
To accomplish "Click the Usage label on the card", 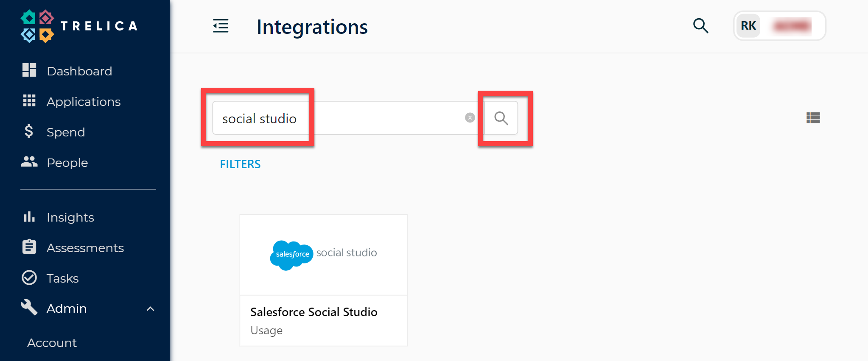I will 266,330.
